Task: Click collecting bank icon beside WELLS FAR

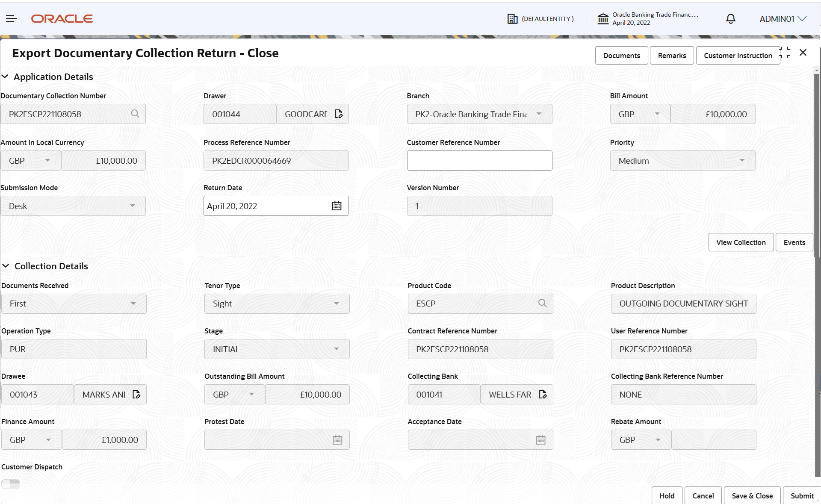Action: tap(543, 394)
